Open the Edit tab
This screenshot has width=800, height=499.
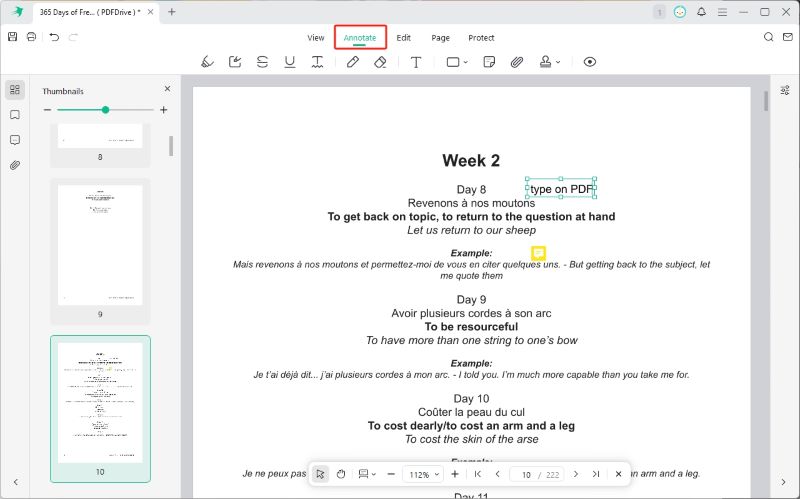click(x=403, y=38)
